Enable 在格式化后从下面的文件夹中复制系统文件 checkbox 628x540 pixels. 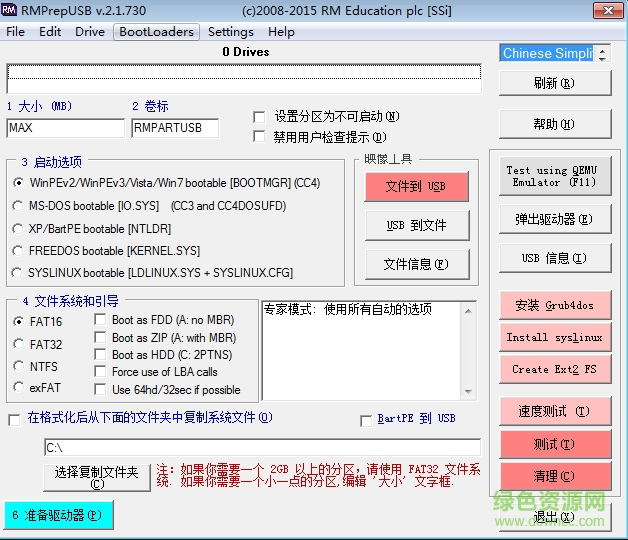click(x=14, y=420)
